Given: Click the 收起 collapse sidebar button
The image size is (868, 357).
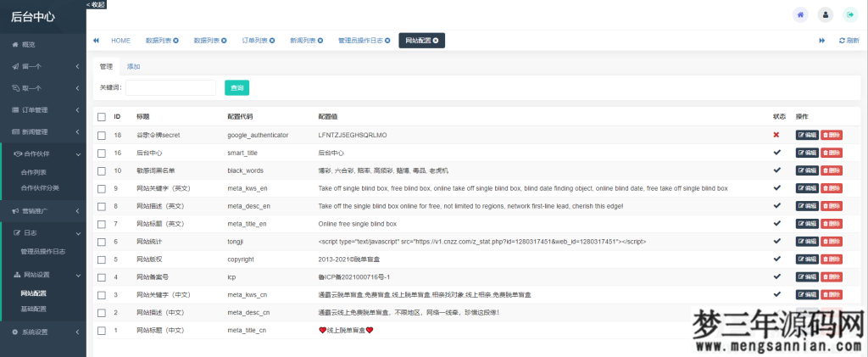Looking at the screenshot, I should pos(97,4).
